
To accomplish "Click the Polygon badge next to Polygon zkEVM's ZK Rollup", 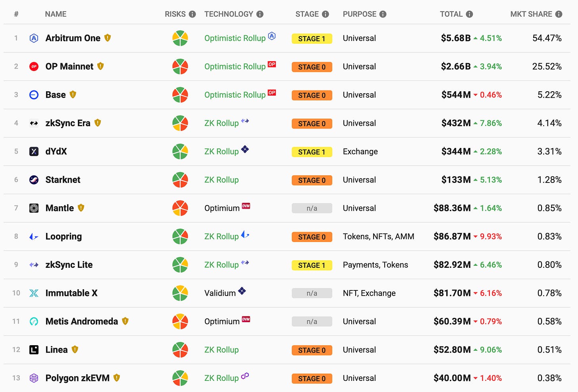I will click(245, 375).
